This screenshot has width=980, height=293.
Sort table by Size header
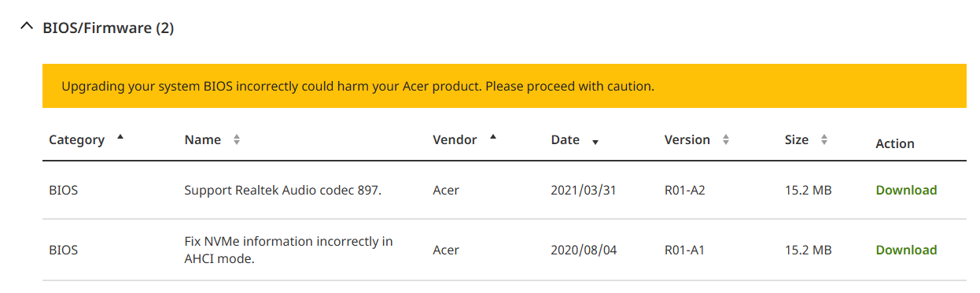pos(796,139)
